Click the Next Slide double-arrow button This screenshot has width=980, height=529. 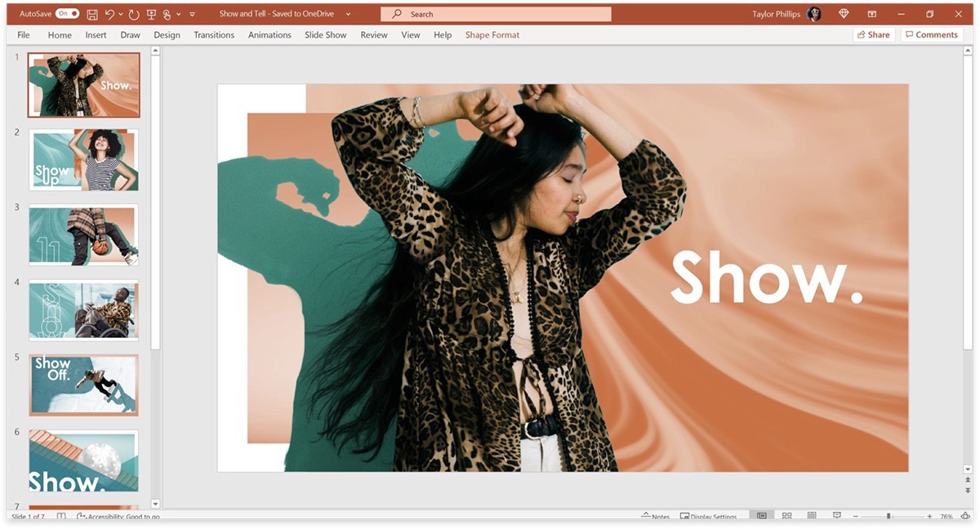968,491
